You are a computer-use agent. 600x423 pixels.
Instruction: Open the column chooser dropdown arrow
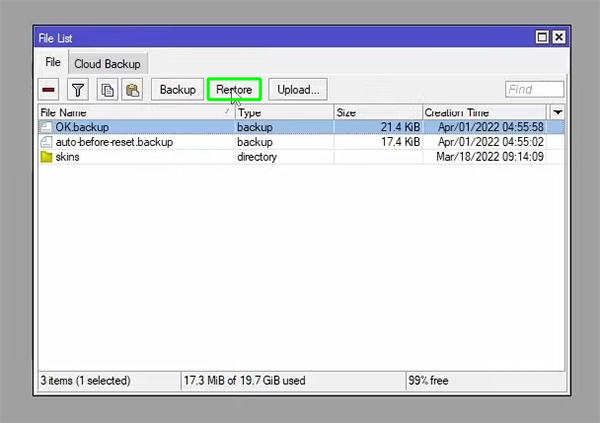557,112
